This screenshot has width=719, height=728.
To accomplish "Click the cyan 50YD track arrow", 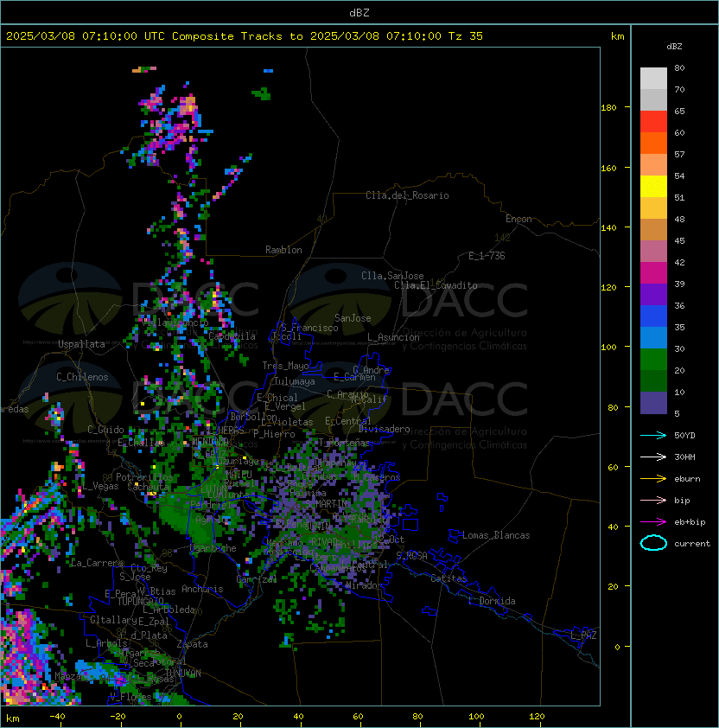I will 653,435.
